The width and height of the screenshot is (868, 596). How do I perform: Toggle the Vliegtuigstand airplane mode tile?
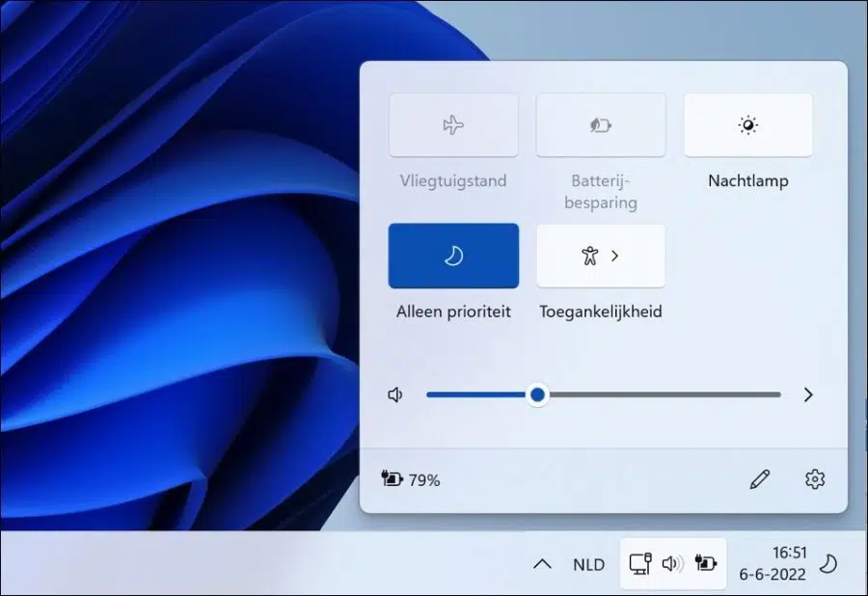[x=453, y=125]
